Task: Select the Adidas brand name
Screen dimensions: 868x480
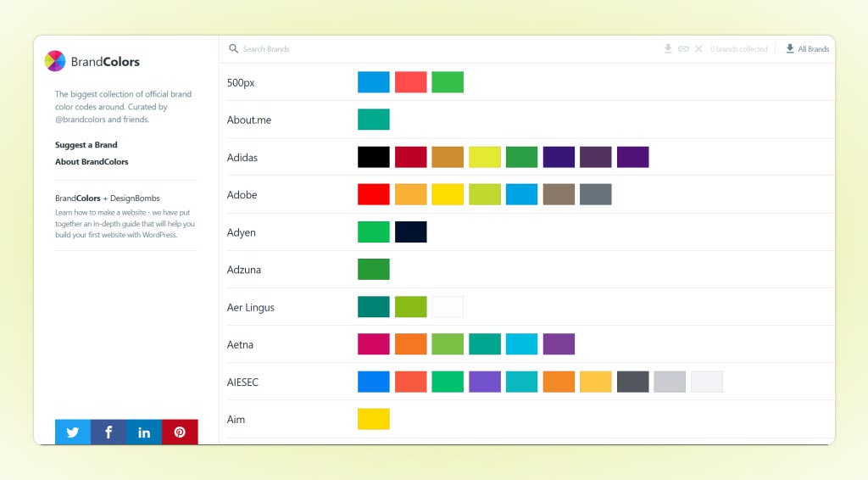Action: (242, 157)
